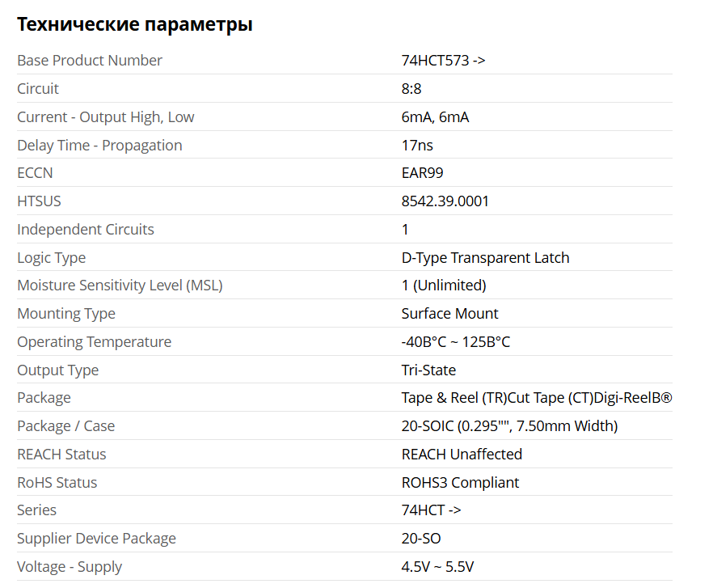Select the REACH Unaffected value
The image size is (713, 588).
point(462,455)
